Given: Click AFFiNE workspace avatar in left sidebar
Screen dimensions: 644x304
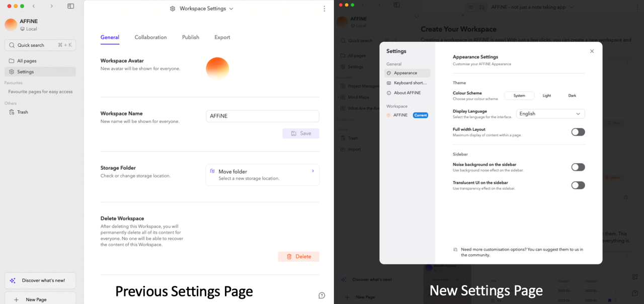Looking at the screenshot, I should pos(11,25).
